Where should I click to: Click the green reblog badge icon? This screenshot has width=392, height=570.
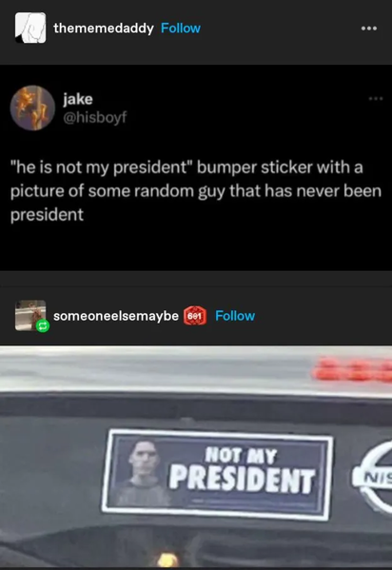[x=43, y=326]
